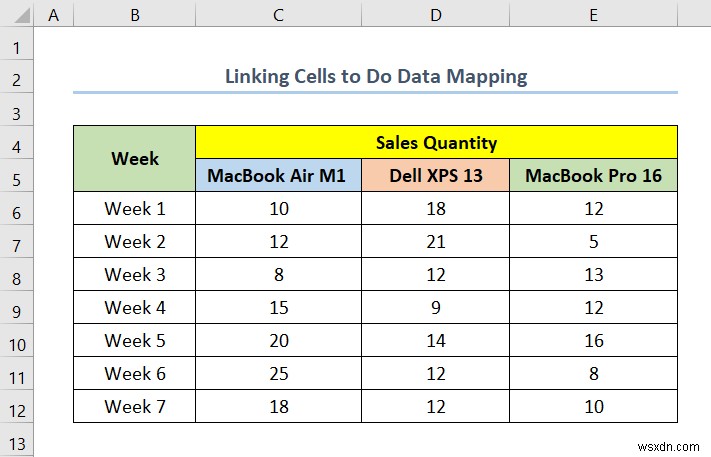The height and width of the screenshot is (457, 711).
Task: Select Week 1 Dell XPS 13 value 18
Action: click(x=435, y=209)
